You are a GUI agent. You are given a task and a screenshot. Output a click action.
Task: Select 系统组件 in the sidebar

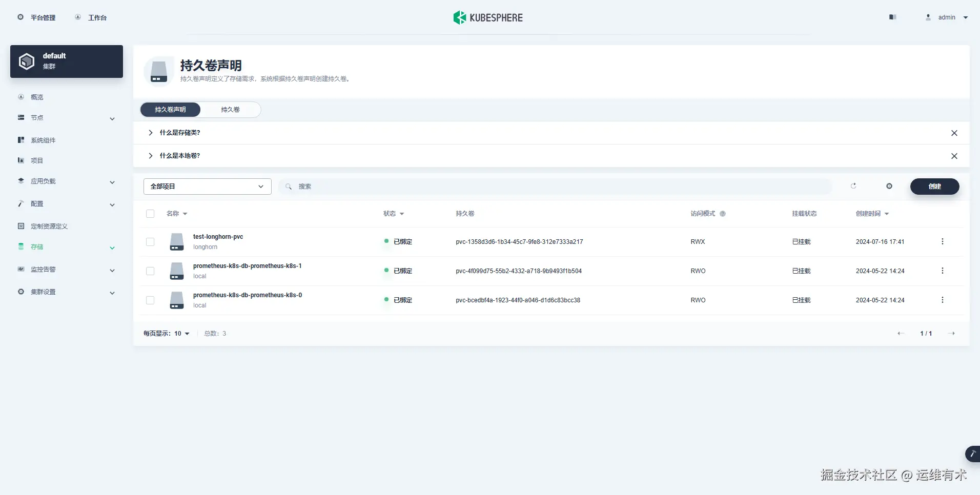point(43,140)
